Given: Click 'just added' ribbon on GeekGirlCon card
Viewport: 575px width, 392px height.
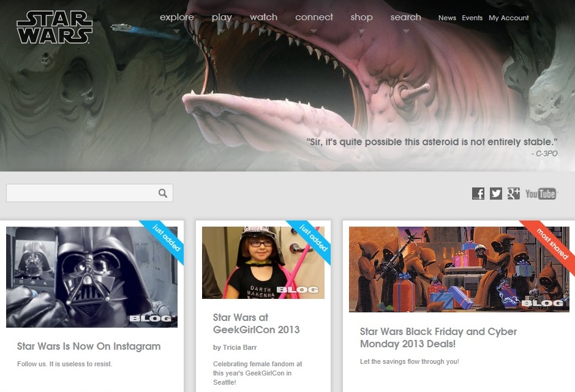Looking at the screenshot, I should pos(313,238).
